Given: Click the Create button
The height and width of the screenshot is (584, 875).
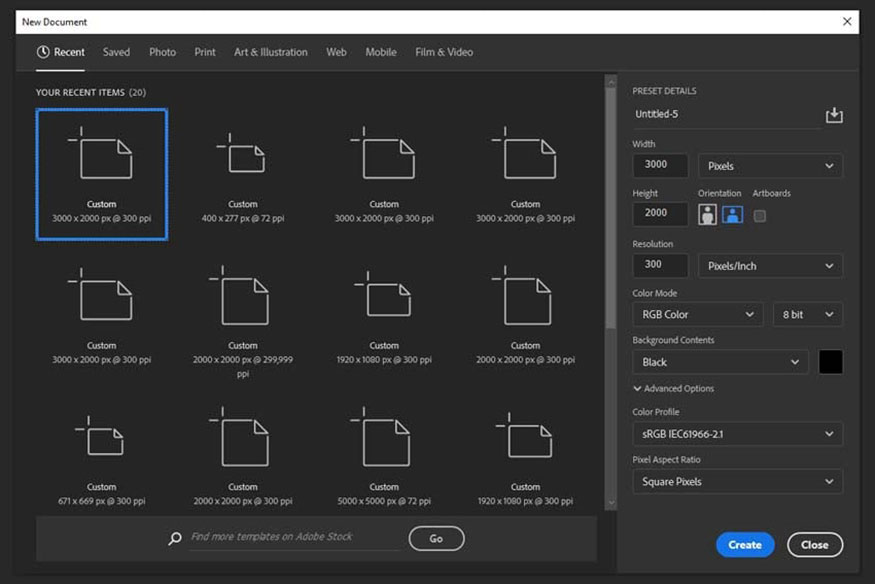Looking at the screenshot, I should (x=745, y=545).
